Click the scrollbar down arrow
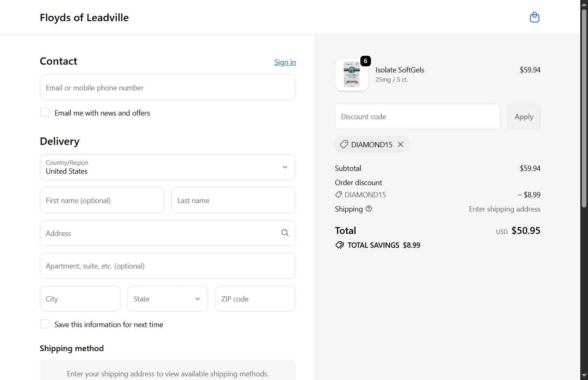This screenshot has width=588, height=380. click(x=584, y=375)
